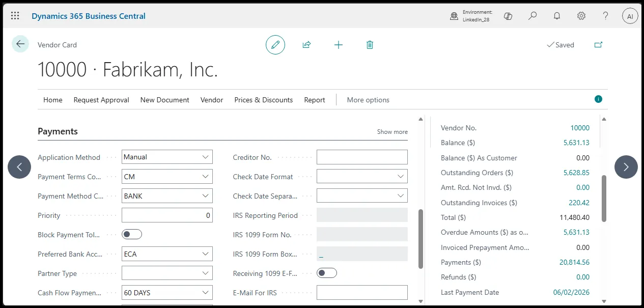Open the Outstanding Invoices value 220.42
Screen dimensions: 644x308
[x=579, y=203]
